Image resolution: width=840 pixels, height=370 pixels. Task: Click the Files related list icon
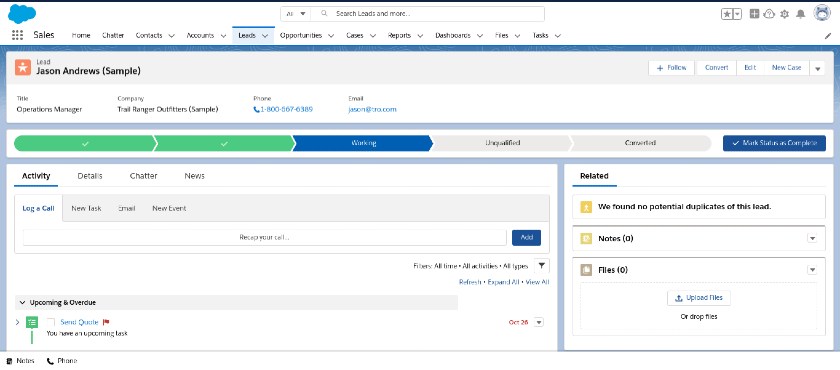coord(586,270)
